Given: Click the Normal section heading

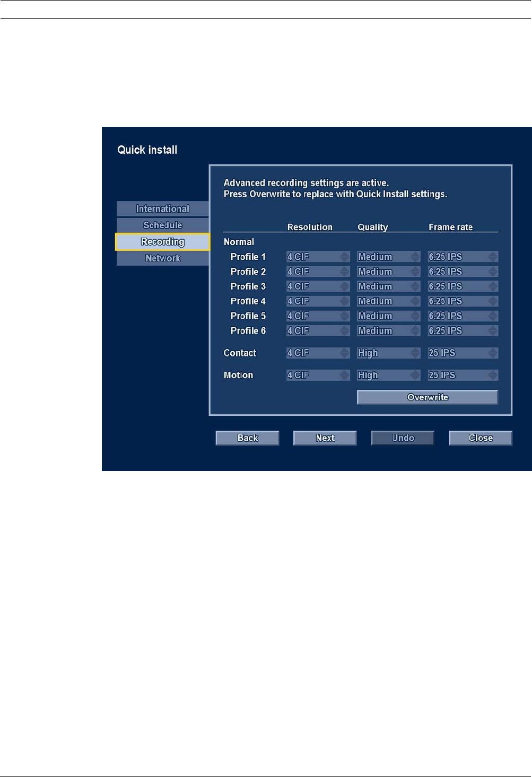Looking at the screenshot, I should (239, 242).
